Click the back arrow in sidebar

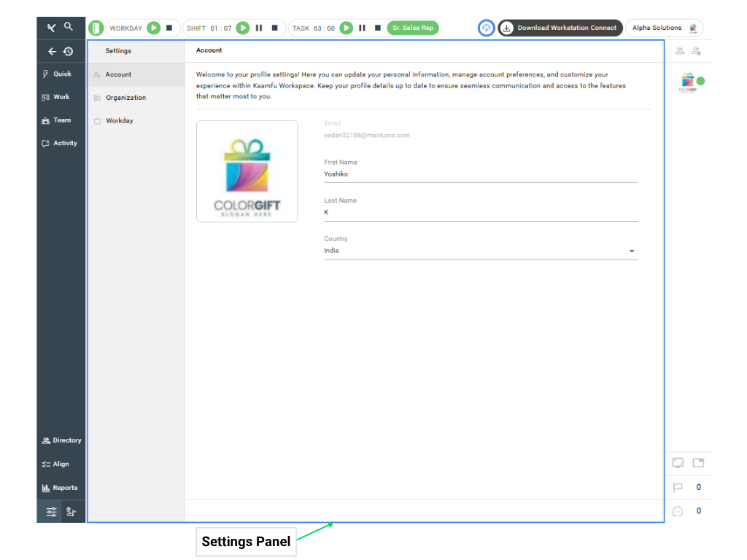[52, 52]
